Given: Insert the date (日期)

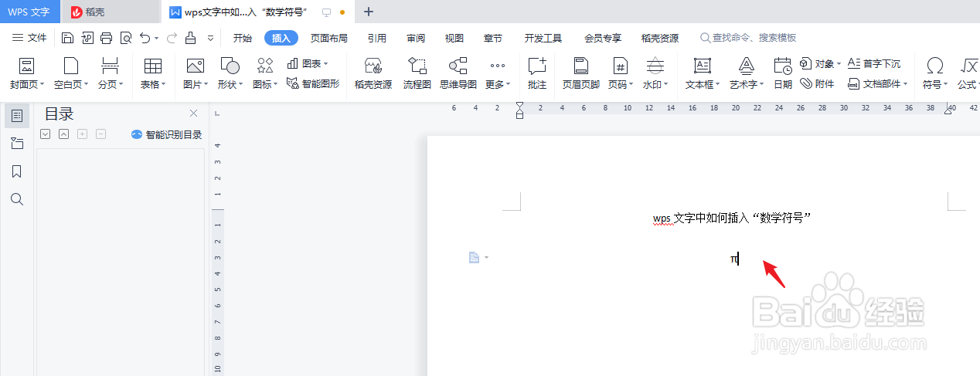Looking at the screenshot, I should [x=783, y=73].
